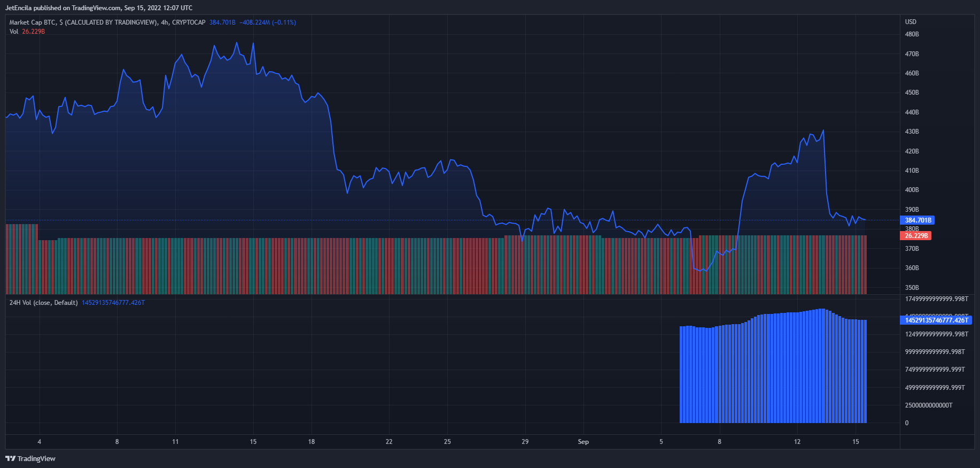Open the TradingView.com published header text
The image size is (980, 468).
[x=99, y=8]
